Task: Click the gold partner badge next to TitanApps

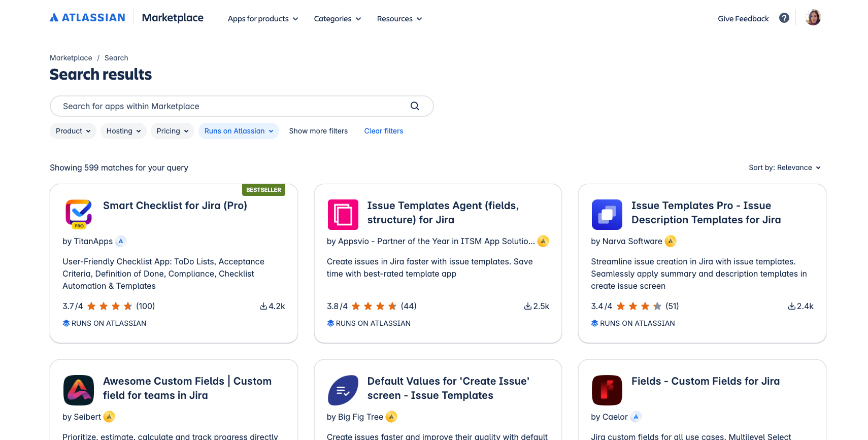Action: point(121,241)
